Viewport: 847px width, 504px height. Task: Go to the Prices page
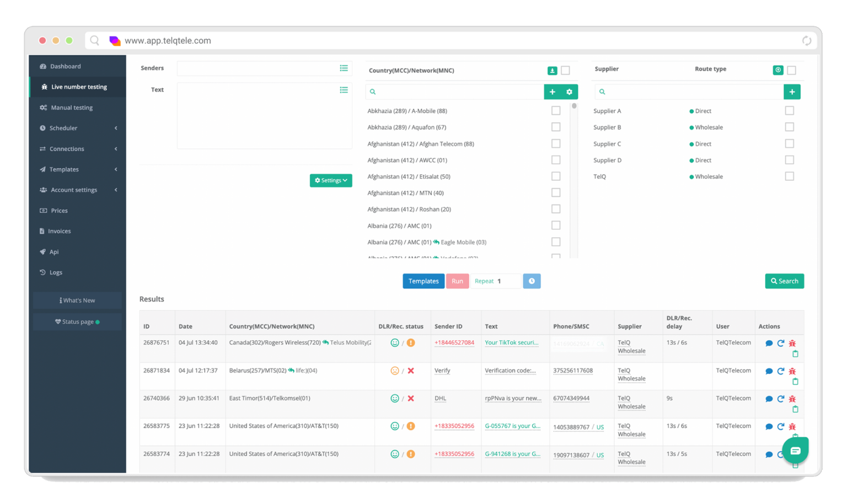(59, 211)
